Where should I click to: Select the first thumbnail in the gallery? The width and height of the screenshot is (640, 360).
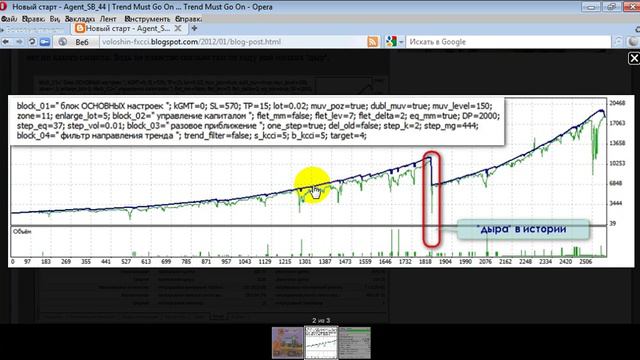click(x=288, y=343)
